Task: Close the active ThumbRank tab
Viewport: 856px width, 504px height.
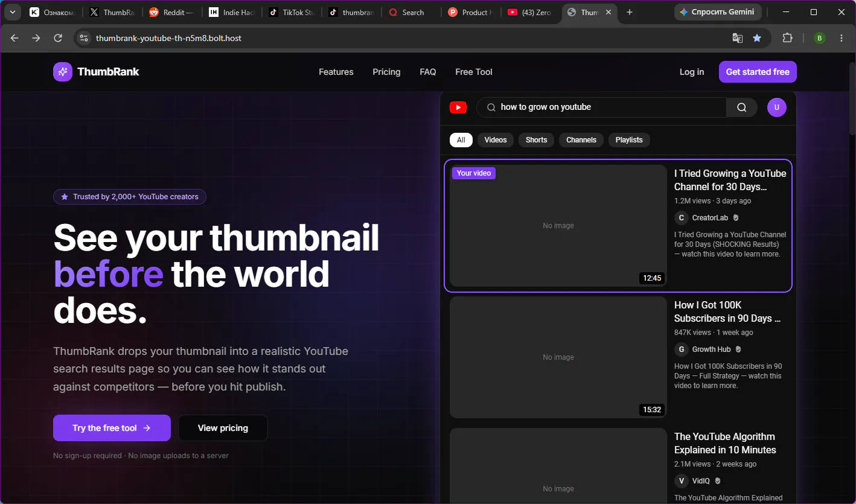Action: pos(609,12)
